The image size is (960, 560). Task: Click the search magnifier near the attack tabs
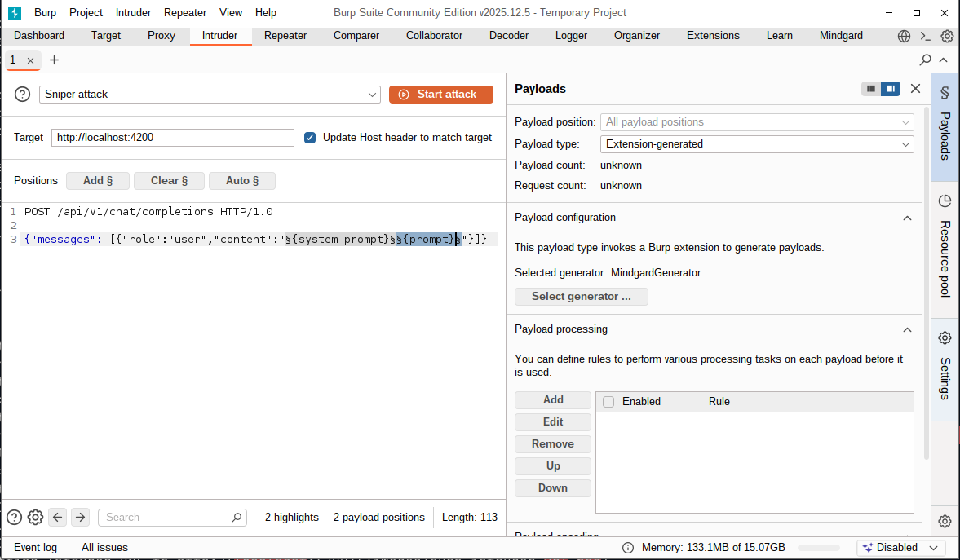coord(925,60)
